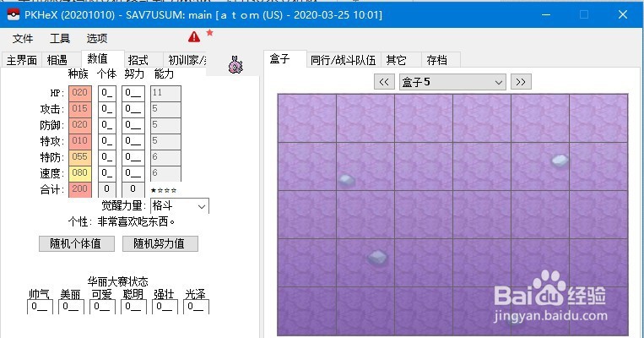The width and height of the screenshot is (644, 338).
Task: Click the 速度 base stat 080 cell
Action: tap(80, 173)
